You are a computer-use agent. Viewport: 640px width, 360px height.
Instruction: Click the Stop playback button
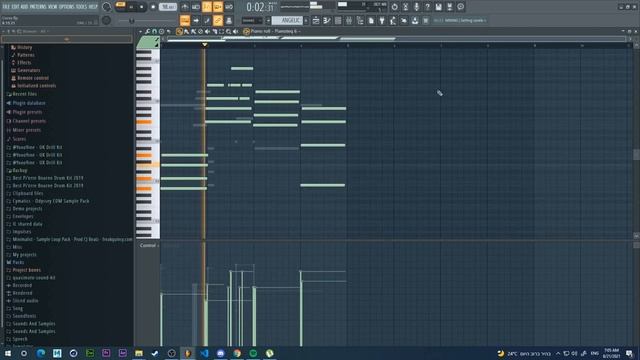point(142,7)
